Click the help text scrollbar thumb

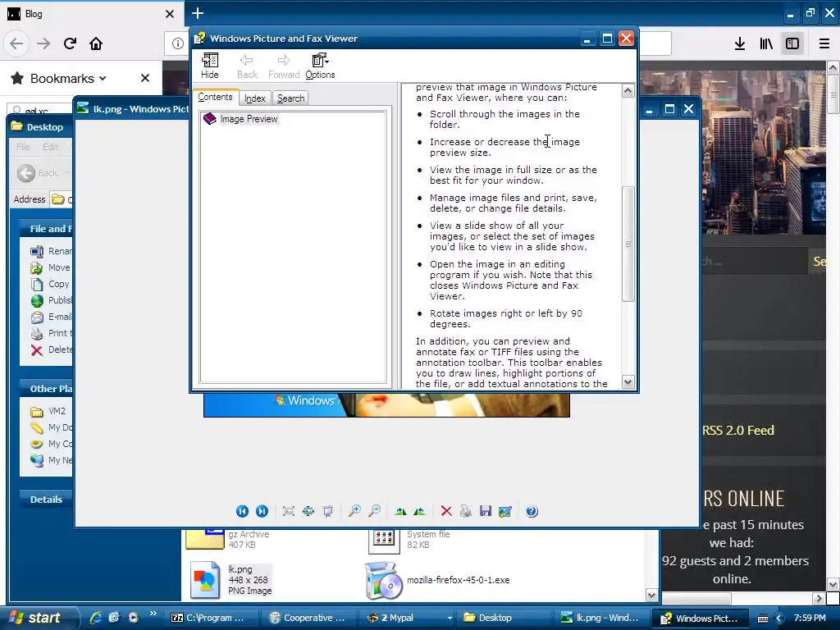point(628,244)
